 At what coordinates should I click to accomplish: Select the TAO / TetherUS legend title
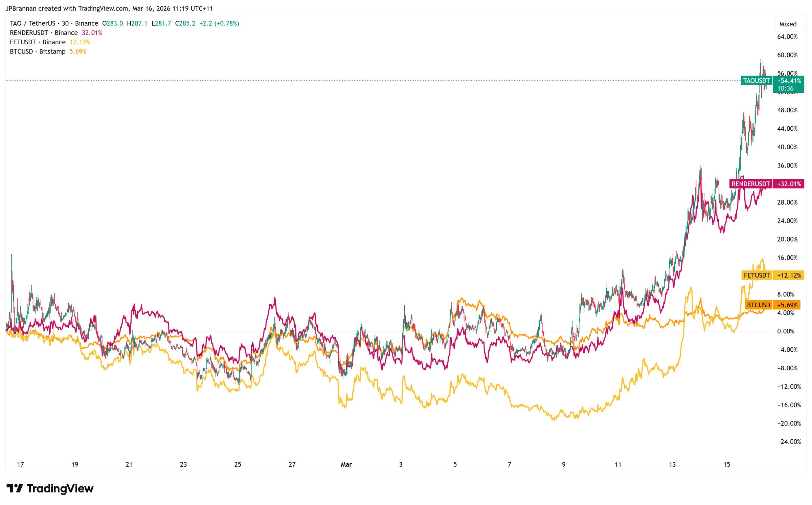click(x=32, y=23)
